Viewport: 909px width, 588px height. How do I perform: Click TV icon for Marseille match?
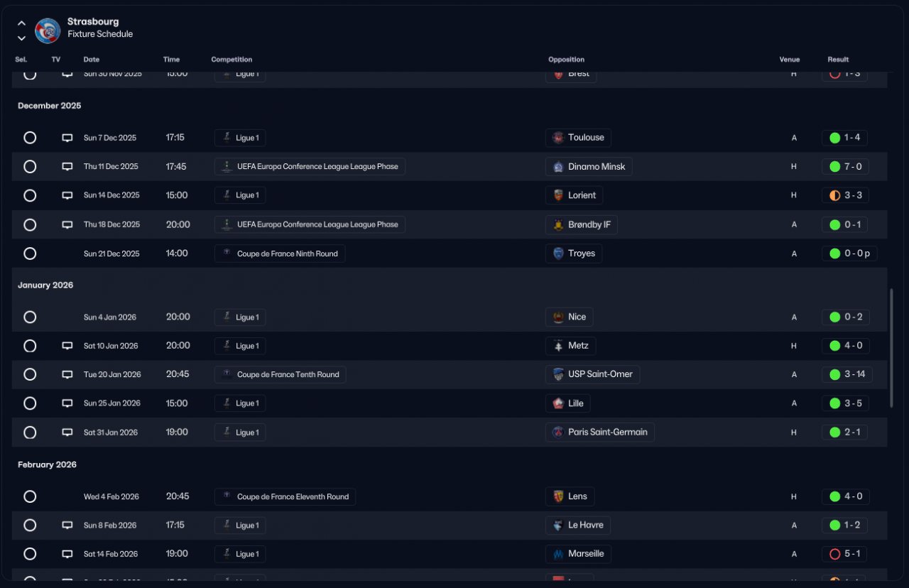coord(67,554)
